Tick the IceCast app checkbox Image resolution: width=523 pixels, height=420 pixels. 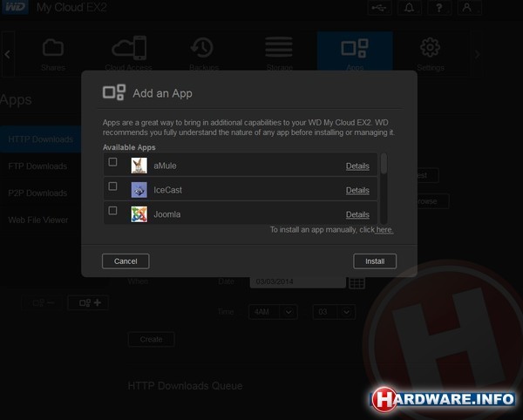[x=112, y=186]
